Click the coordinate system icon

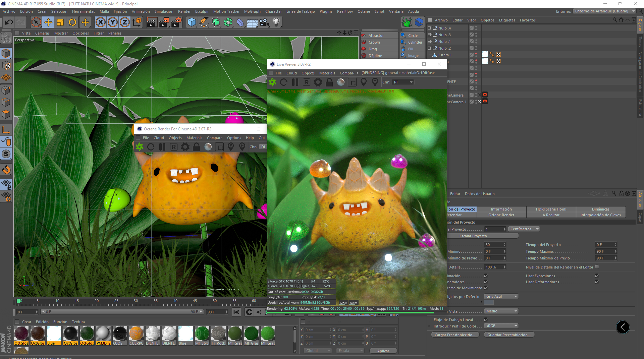(x=137, y=22)
